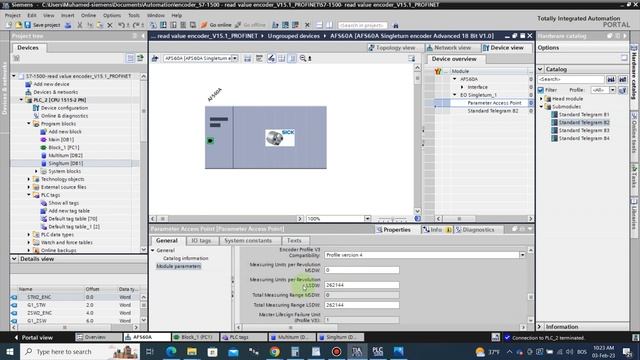
Task: Click Measuring Units per Revolution LSDW field
Action: pyautogui.click(x=362, y=285)
